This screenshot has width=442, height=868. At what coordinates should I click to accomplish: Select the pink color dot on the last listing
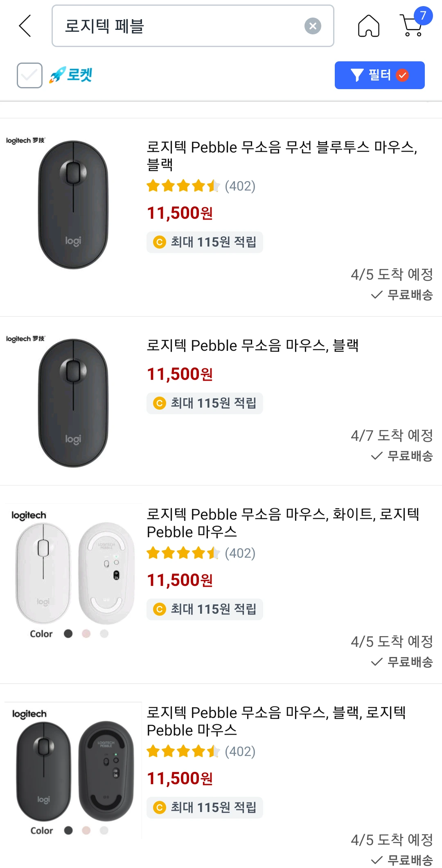86,830
